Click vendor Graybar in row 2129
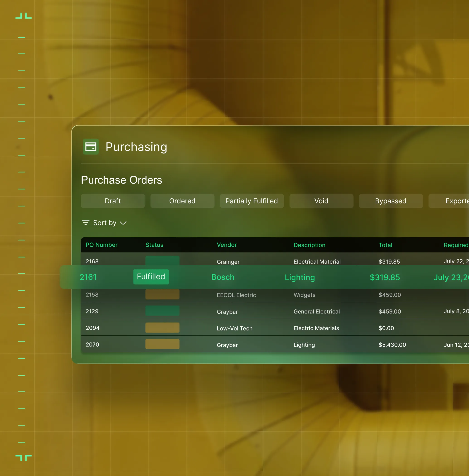Screen dimensions: 469x476 click(227, 312)
